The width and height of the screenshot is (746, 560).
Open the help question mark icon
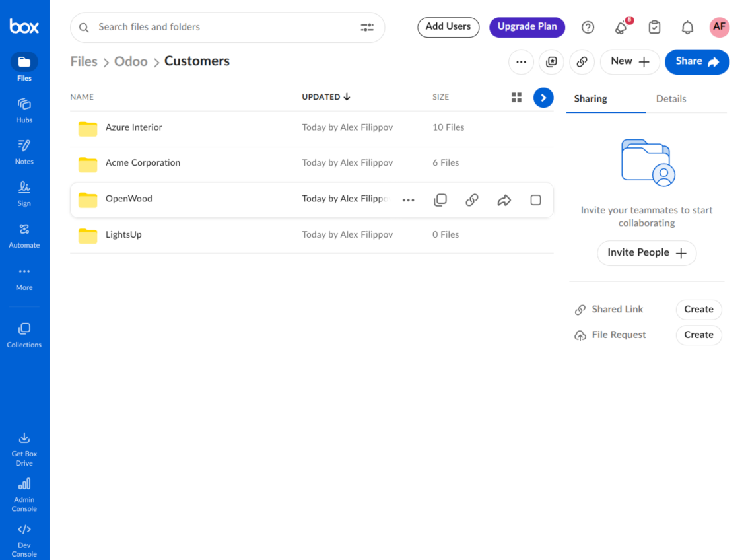coord(588,28)
